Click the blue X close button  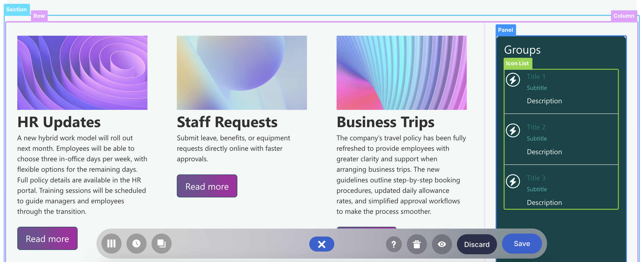click(x=322, y=244)
